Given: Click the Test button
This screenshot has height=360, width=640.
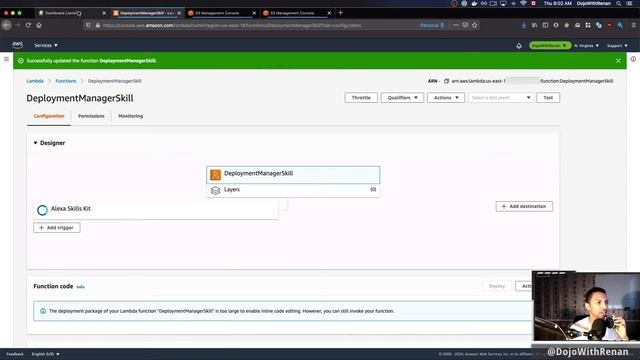Looking at the screenshot, I should (x=548, y=98).
